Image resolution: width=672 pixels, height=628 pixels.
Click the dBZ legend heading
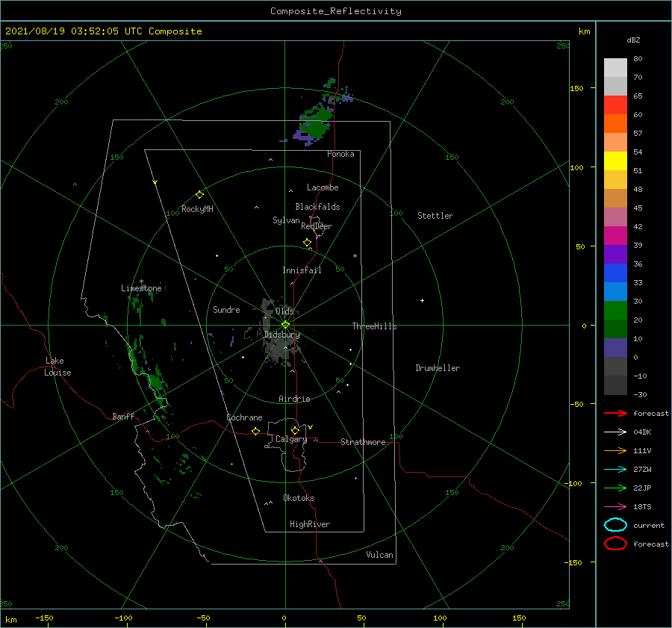pyautogui.click(x=633, y=40)
